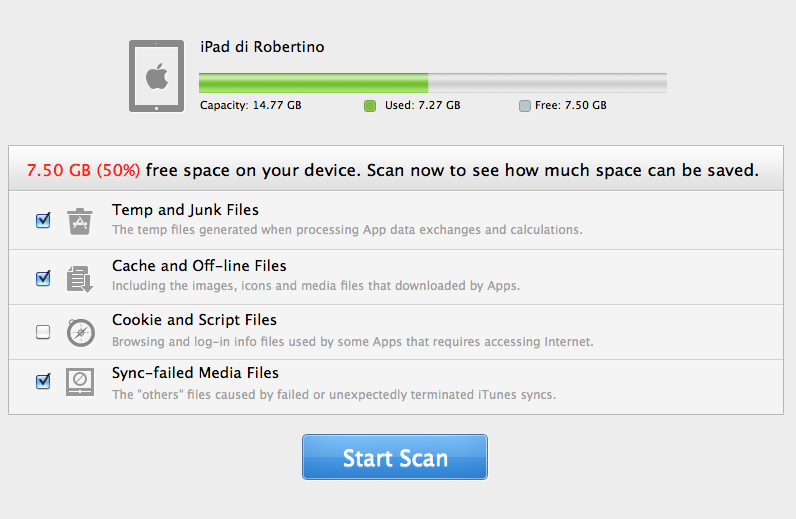Uncheck the Temp and Junk Files checkbox

[43, 220]
